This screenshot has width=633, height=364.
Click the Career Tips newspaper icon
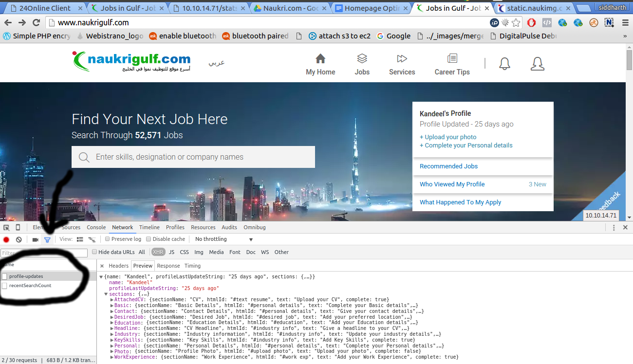click(452, 58)
